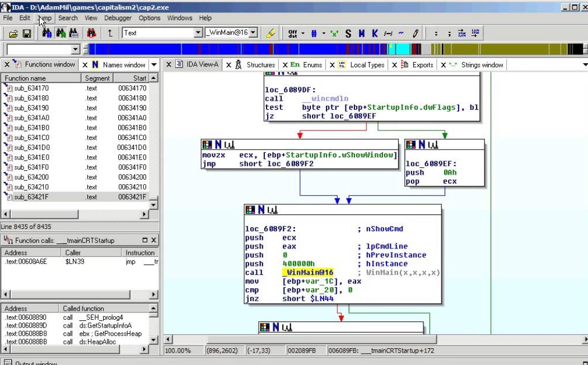Image resolution: width=588 pixels, height=365 pixels.
Task: Click the red binoculars search icon
Action: tap(90, 34)
